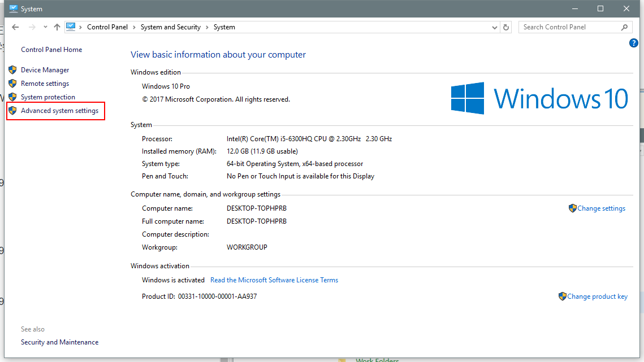Read the Microsoft Software License Terms
This screenshot has height=362, width=644.
[x=274, y=280]
